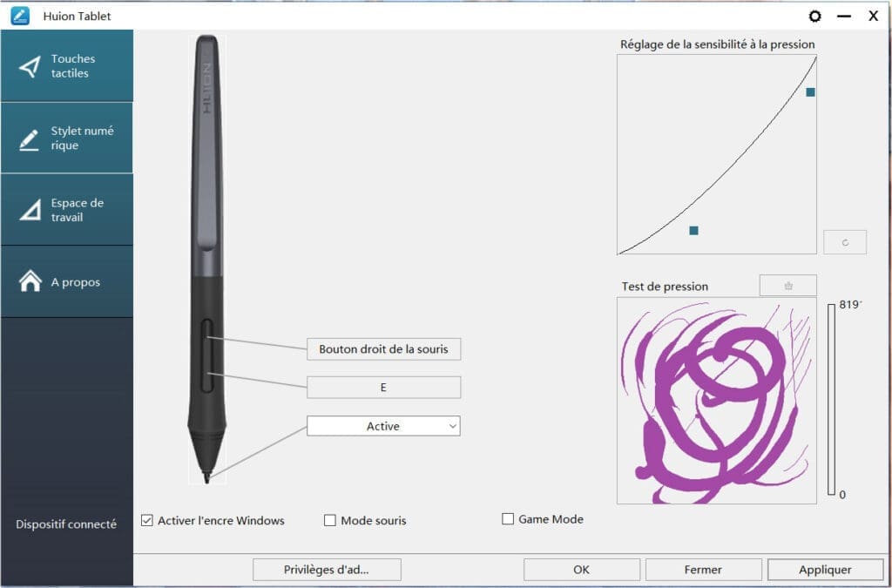Open settings via gear icon in title bar
The image size is (892, 588).
(x=814, y=17)
